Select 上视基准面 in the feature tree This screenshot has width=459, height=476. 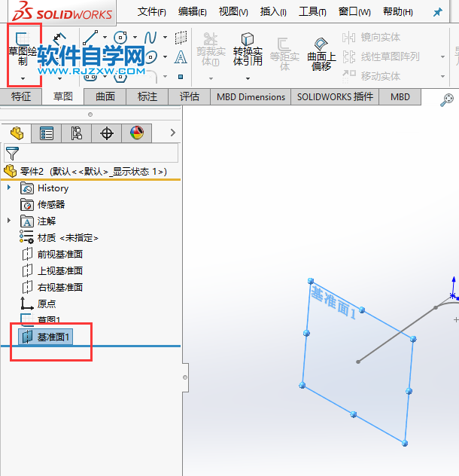52,271
